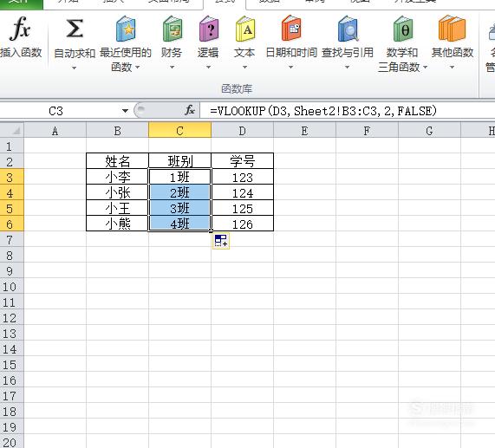Image resolution: width=495 pixels, height=448 pixels.
Task: Open Date and Time (日期和时间) functions icon
Action: point(291,29)
